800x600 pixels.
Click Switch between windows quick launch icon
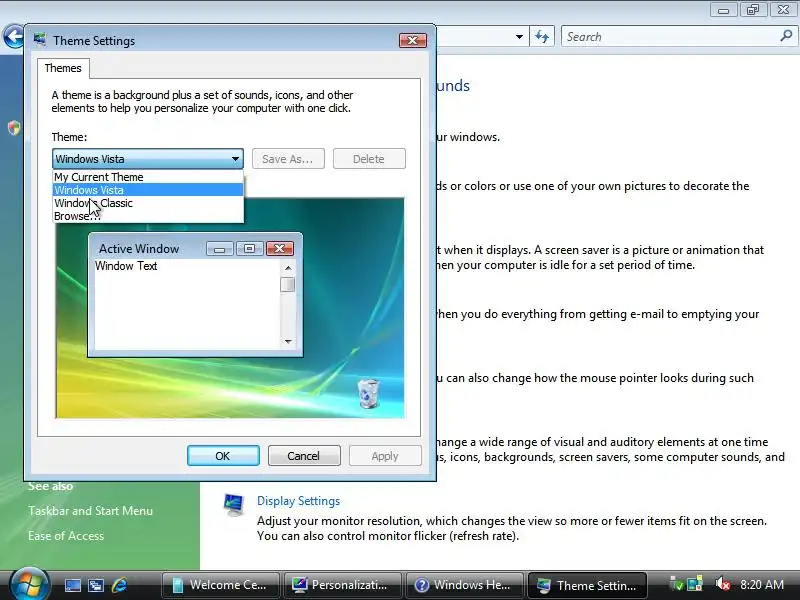(96, 585)
